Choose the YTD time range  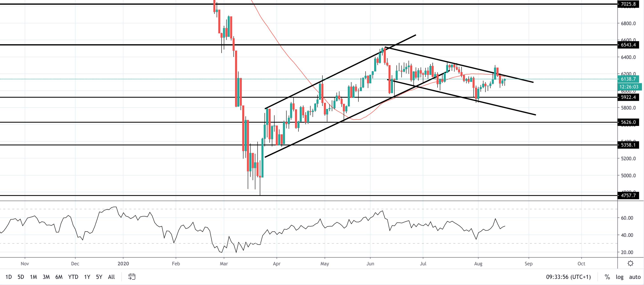pos(73,277)
